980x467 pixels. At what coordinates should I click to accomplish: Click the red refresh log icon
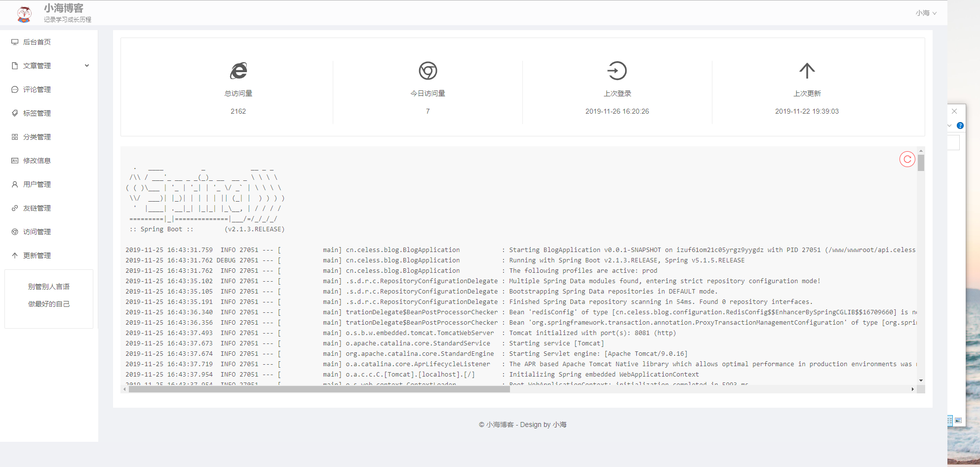(x=907, y=159)
